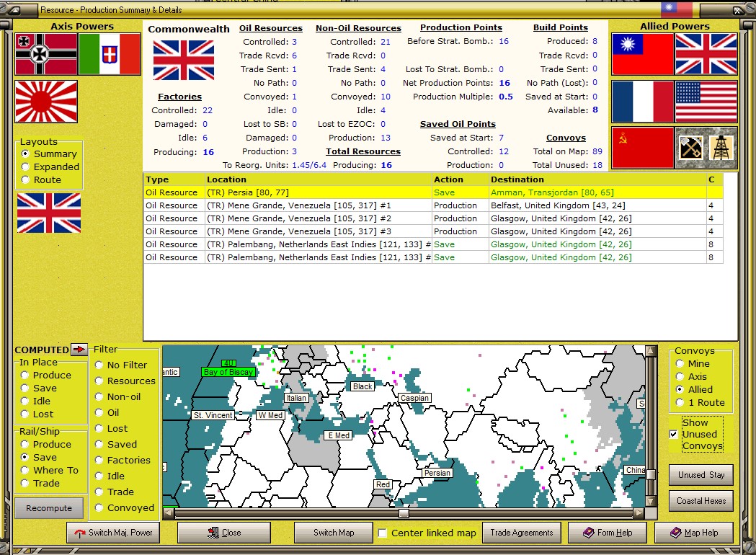Click the Unused Stay button
This screenshot has width=756, height=555.
click(x=701, y=475)
